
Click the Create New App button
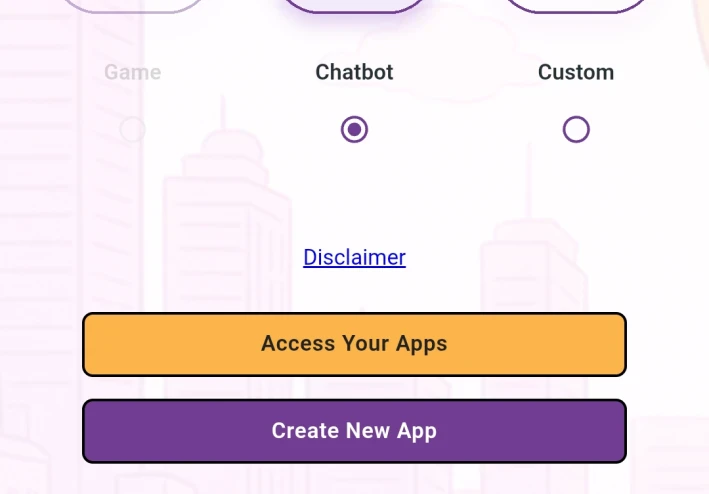coord(354,431)
